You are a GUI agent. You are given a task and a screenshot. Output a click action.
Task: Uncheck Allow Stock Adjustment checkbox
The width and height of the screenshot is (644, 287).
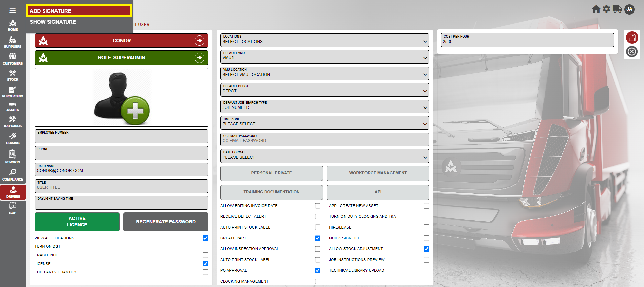[x=426, y=249]
